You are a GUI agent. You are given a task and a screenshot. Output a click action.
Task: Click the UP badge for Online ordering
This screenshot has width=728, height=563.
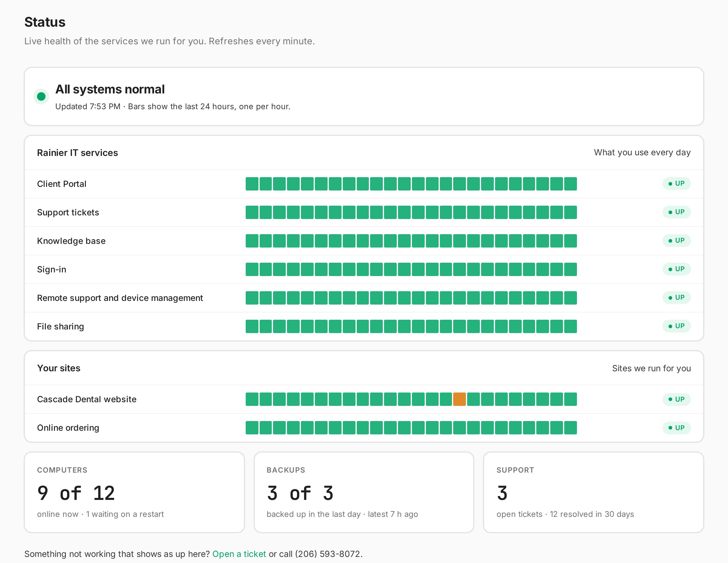pos(676,428)
